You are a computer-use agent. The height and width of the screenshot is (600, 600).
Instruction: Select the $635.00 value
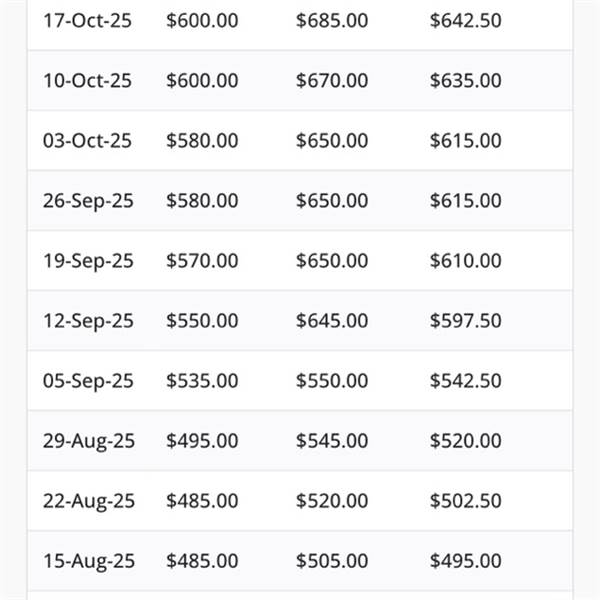465,80
